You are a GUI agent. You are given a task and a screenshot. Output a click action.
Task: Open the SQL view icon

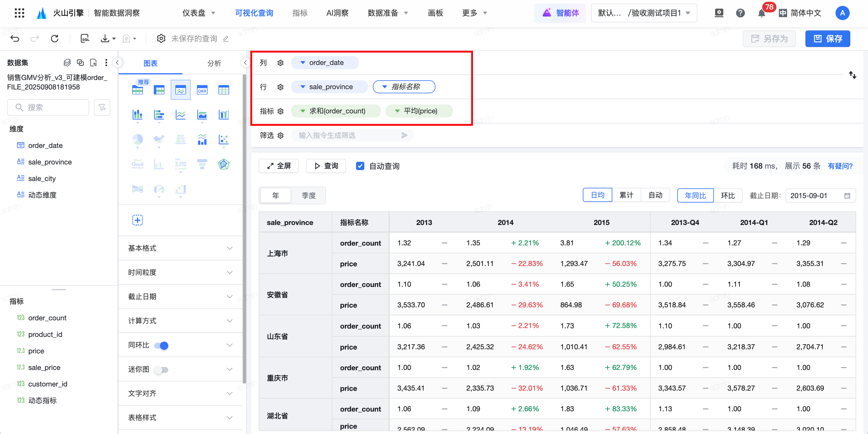(x=85, y=38)
